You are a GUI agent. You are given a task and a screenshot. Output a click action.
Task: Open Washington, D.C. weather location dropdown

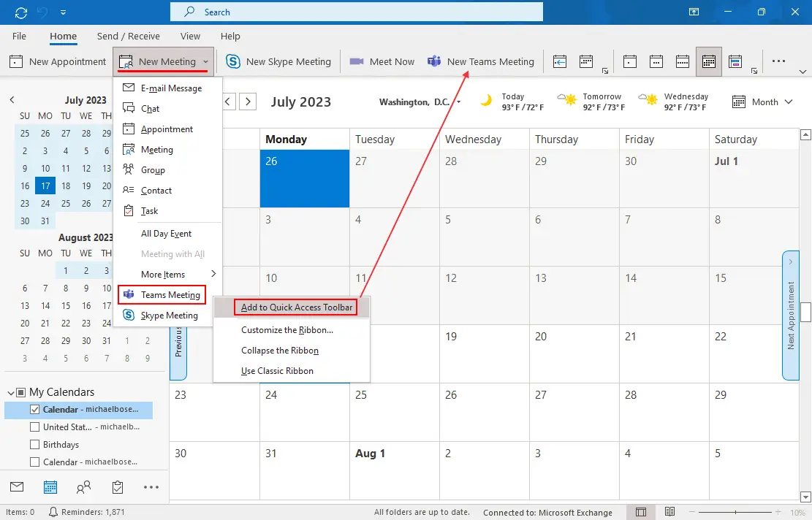point(458,102)
